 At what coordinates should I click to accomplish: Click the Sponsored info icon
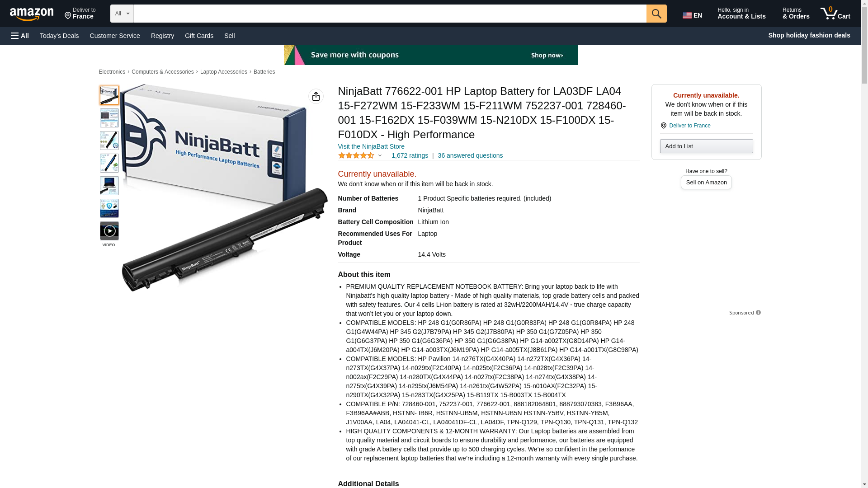click(x=758, y=313)
